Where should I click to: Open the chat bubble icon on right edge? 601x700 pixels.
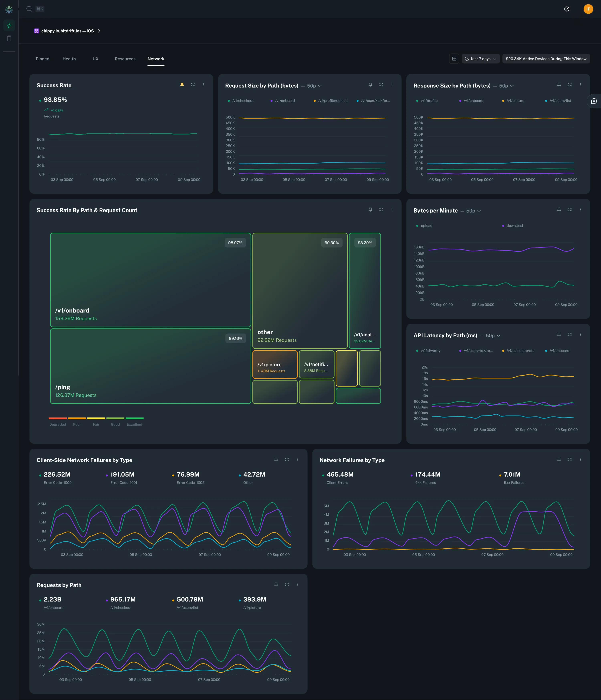tap(594, 101)
